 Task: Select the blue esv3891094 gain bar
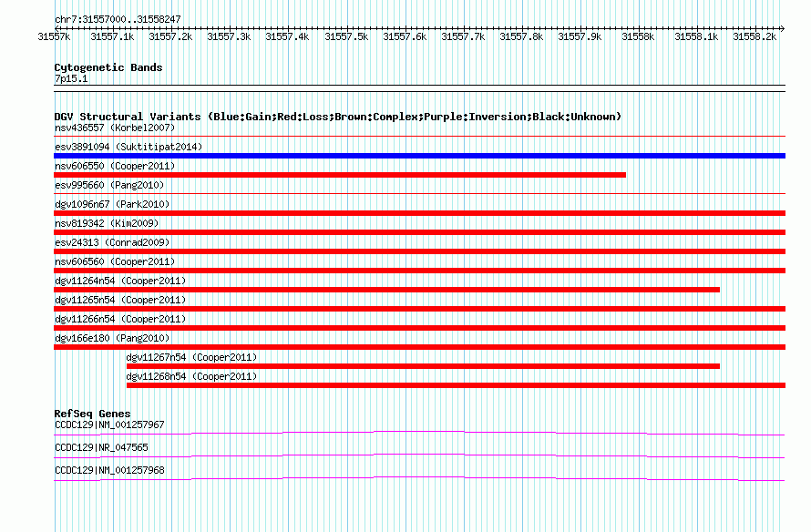419,156
